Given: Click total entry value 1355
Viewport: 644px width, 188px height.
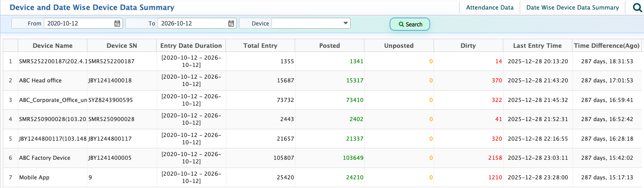Looking at the screenshot, I should point(287,61).
